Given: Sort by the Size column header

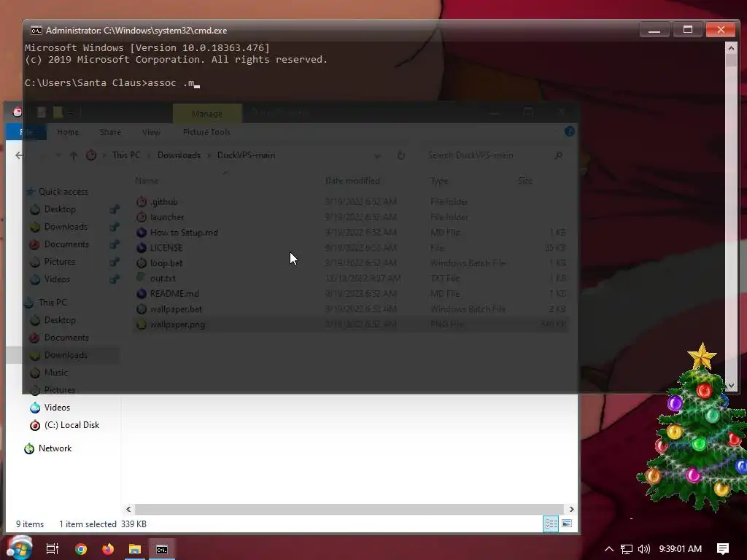Looking at the screenshot, I should tap(525, 181).
